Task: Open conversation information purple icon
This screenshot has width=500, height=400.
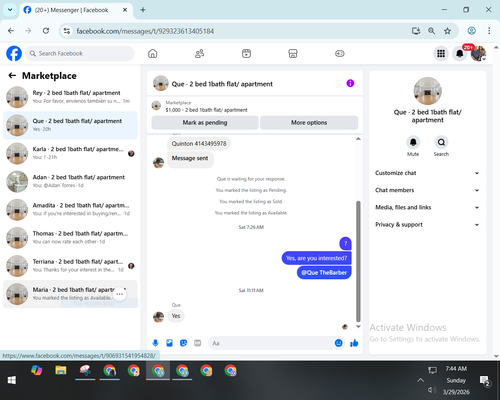Action: tap(350, 83)
